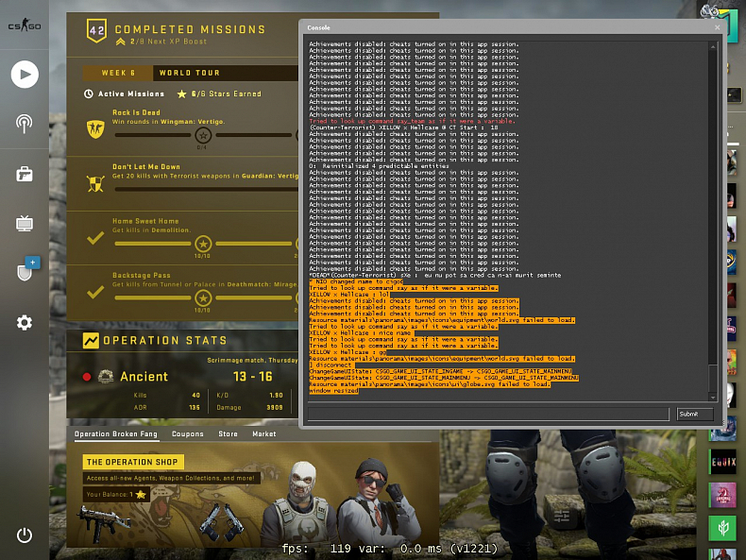Click the level 42 operation badge

pyautogui.click(x=96, y=30)
